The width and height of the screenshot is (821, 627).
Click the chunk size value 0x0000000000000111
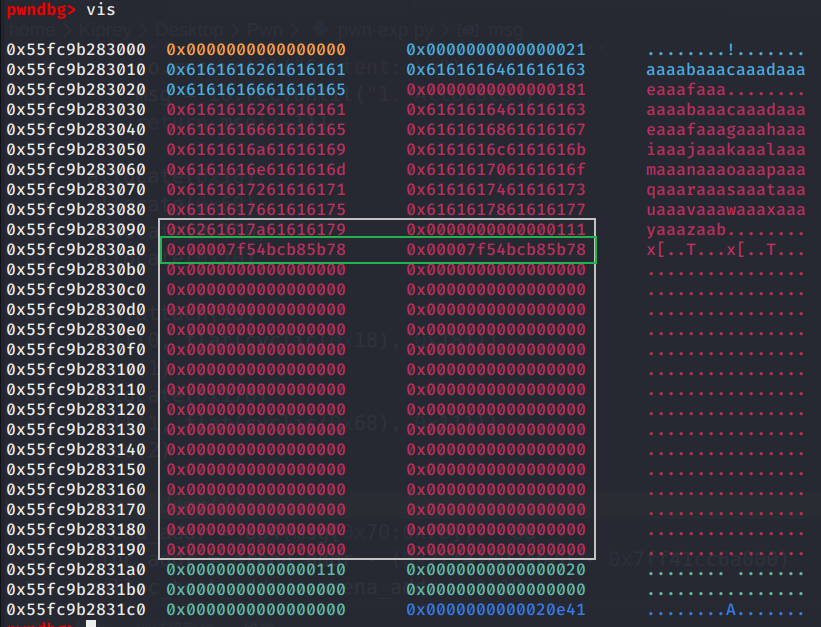tap(496, 230)
